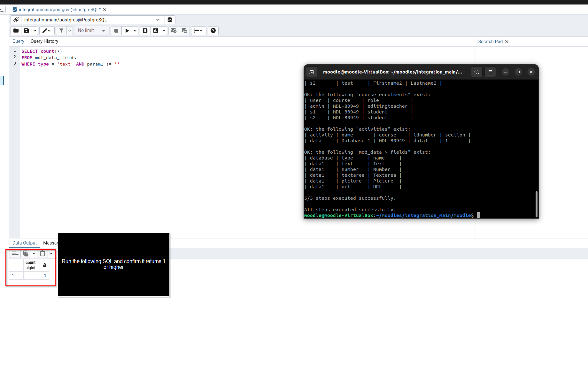Select the count result cell value 1
Screen dimensions: 588x381
(36, 276)
